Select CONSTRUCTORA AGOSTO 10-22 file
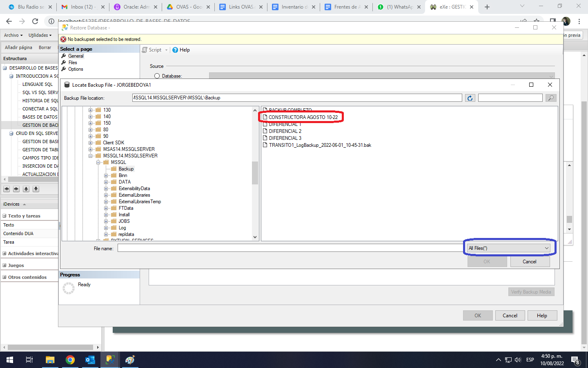Image resolution: width=588 pixels, height=368 pixels. [303, 117]
